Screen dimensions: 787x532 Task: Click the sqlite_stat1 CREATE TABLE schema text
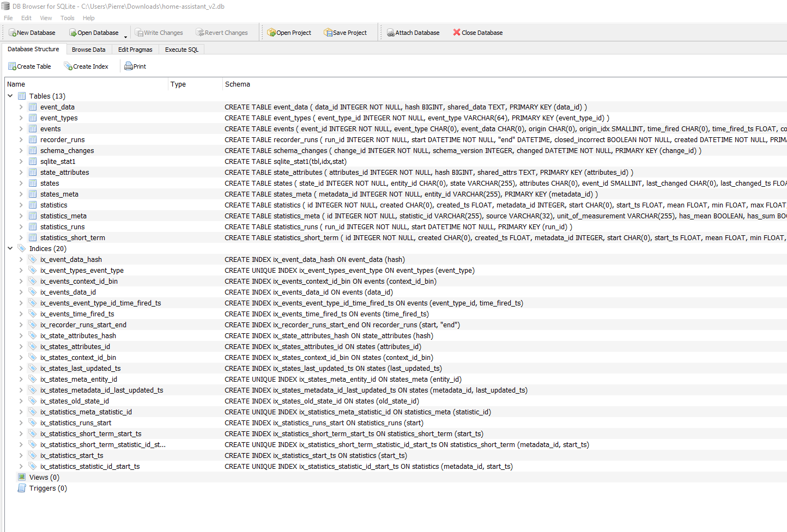pos(286,161)
